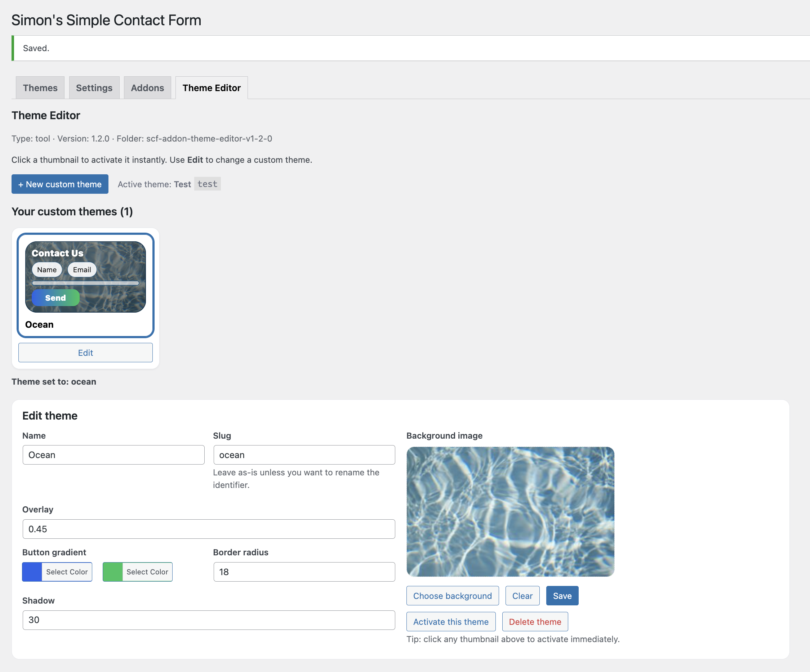The image size is (810, 672).
Task: Select the Slug field showing ocean
Action: pos(304,454)
